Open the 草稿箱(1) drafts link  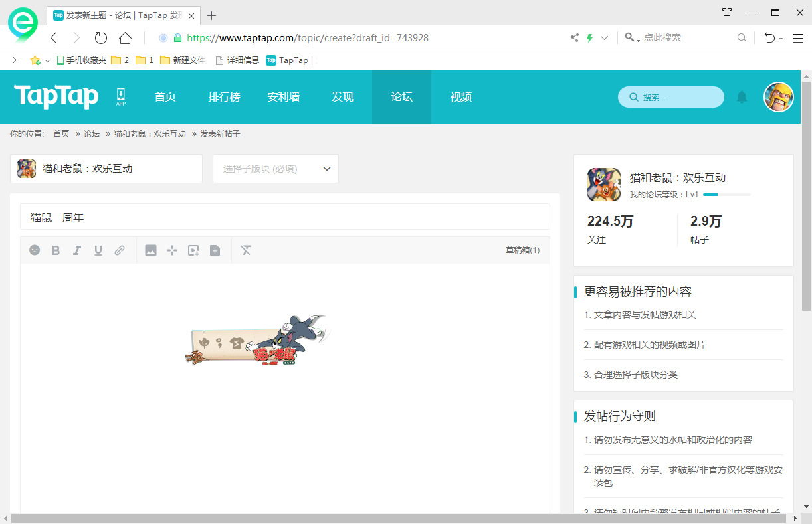(523, 250)
